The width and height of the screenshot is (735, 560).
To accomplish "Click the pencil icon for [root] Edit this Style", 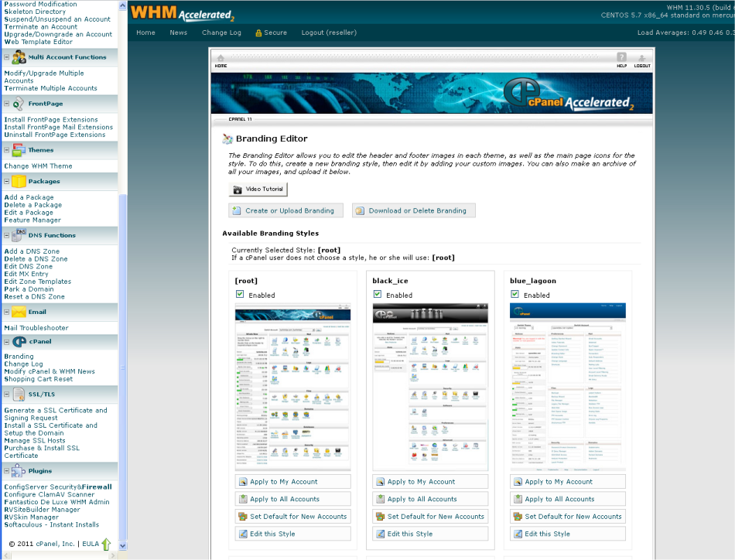I will (243, 534).
